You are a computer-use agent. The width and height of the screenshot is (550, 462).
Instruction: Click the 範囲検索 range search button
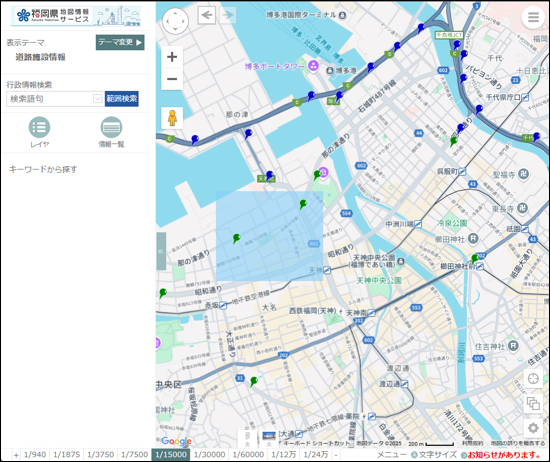point(122,99)
